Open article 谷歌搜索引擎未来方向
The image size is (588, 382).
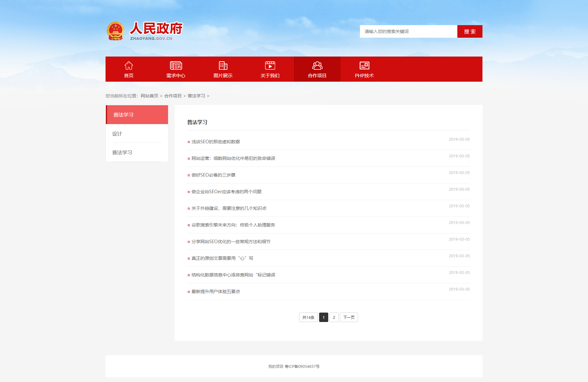pyautogui.click(x=233, y=225)
